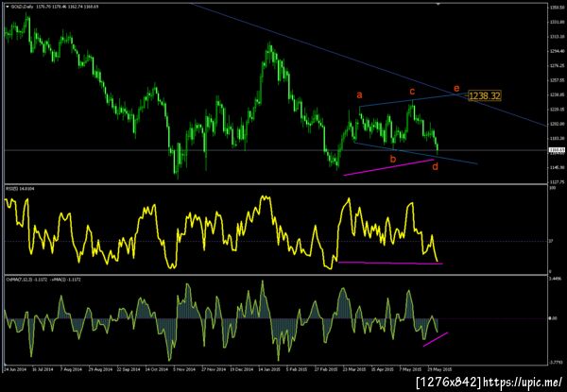Select the 1238.32 price label box
The height and width of the screenshot is (392, 567).
pos(485,95)
